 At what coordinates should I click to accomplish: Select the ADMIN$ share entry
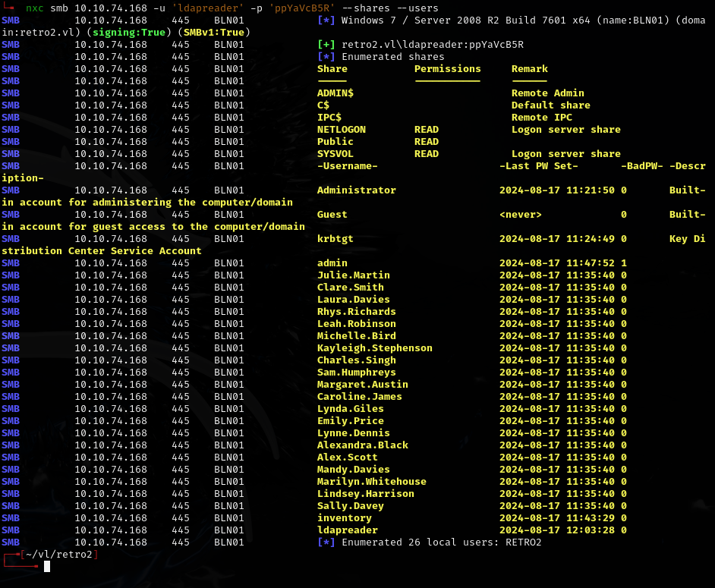click(x=337, y=93)
